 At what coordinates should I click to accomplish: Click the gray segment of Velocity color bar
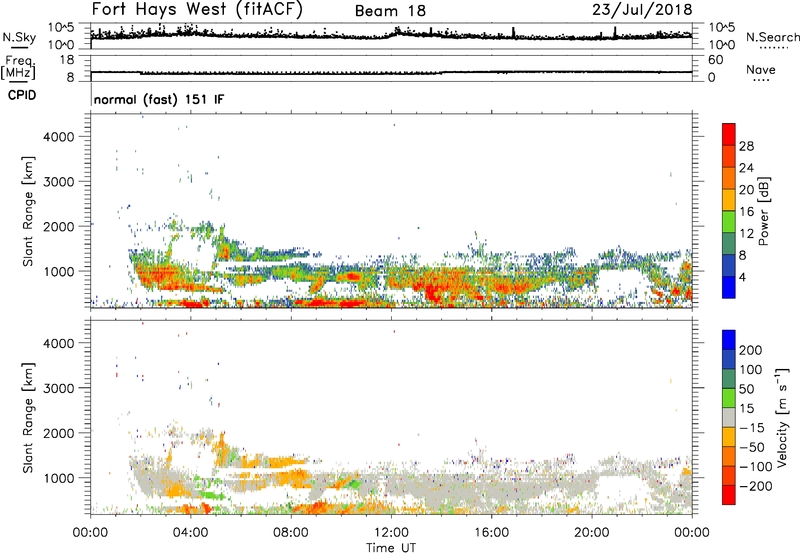pos(729,418)
